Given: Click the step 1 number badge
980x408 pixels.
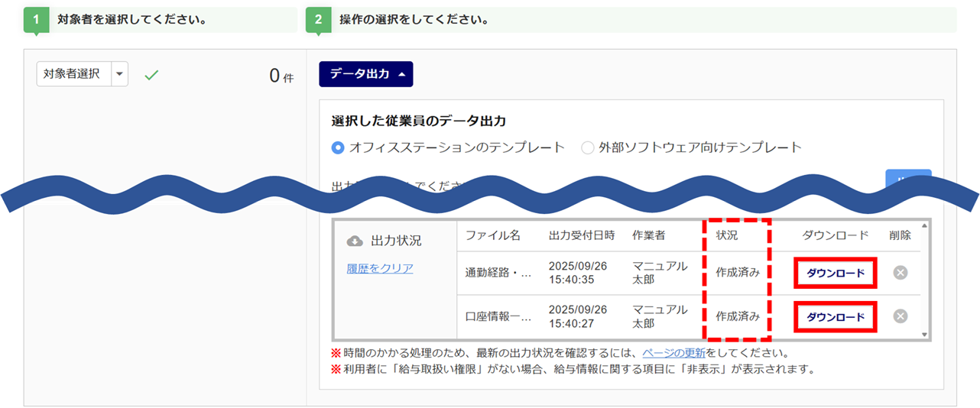Looking at the screenshot, I should tap(36, 20).
